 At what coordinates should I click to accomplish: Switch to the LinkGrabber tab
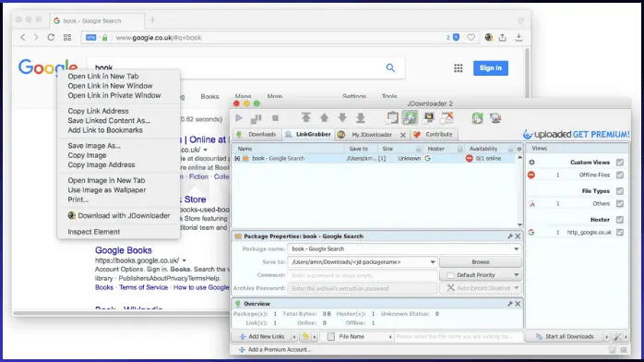(308, 134)
